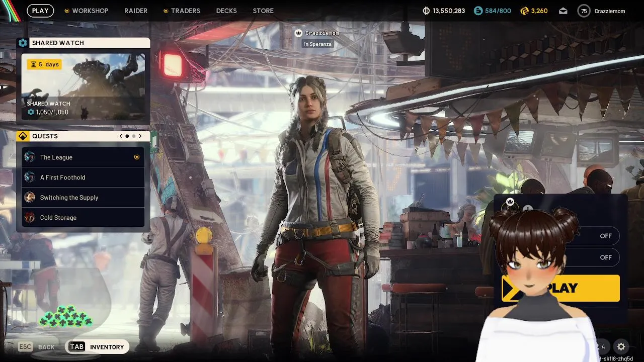Click the party crown icon in play panel

(510, 203)
